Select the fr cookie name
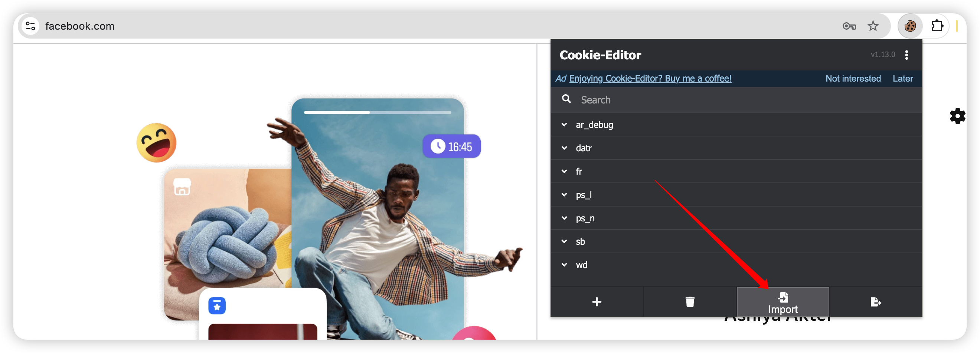Image resolution: width=980 pixels, height=353 pixels. click(x=579, y=171)
